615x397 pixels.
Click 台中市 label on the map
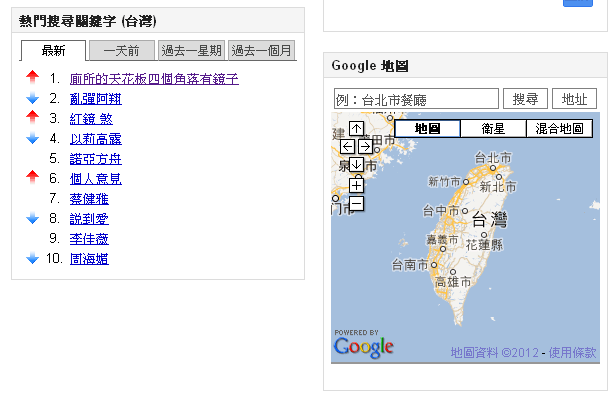[440, 211]
